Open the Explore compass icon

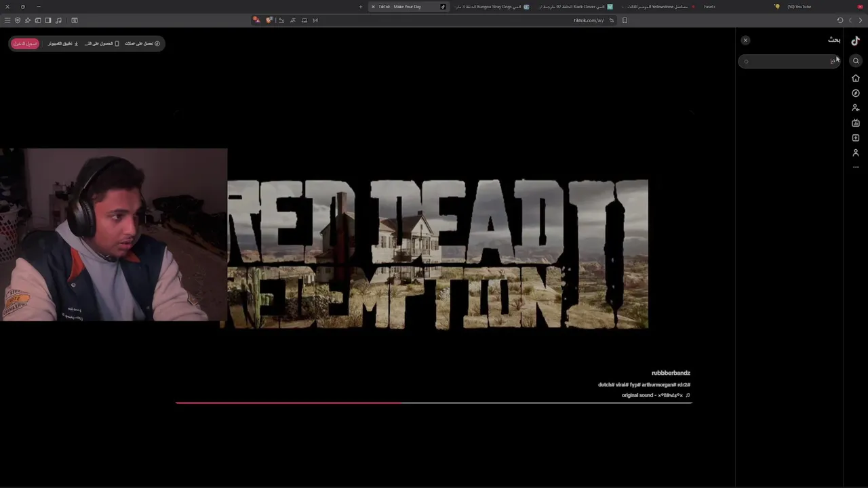coord(856,93)
